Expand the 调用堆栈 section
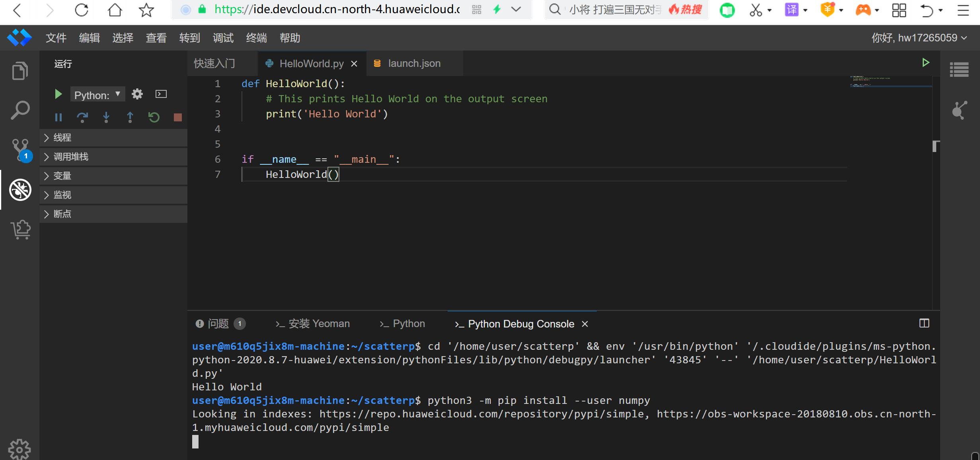 coord(71,157)
